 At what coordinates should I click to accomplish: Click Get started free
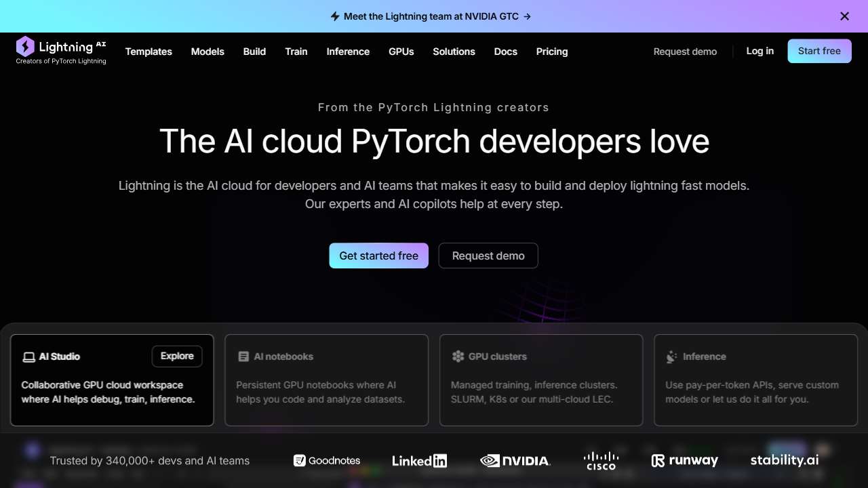(x=378, y=256)
